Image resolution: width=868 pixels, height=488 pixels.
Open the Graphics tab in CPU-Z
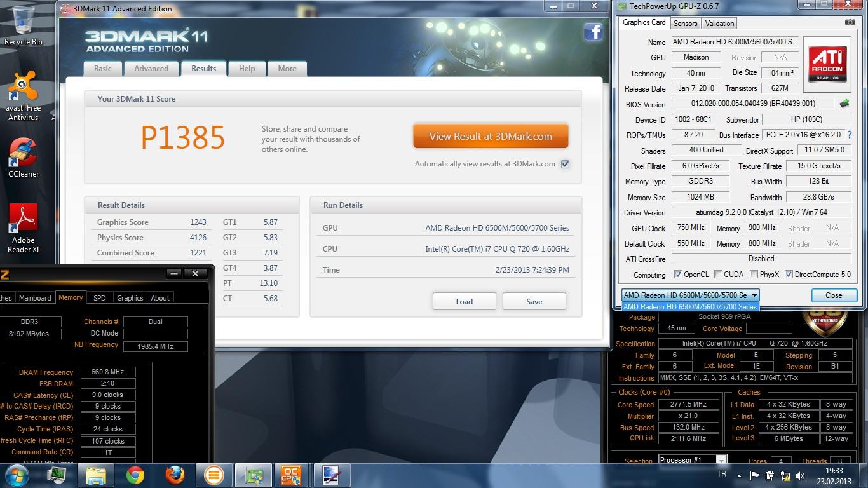pos(130,298)
